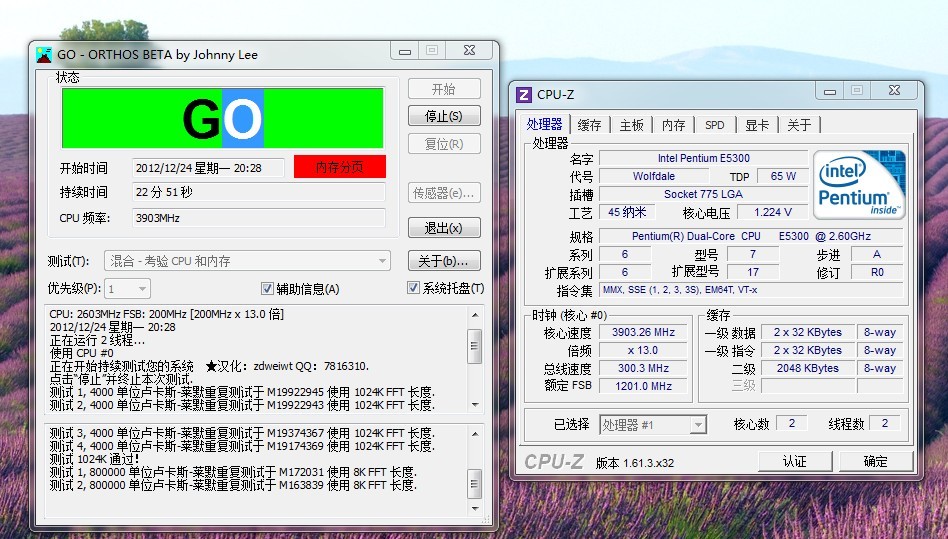Click the 线程数 value box in CPU-Z

pyautogui.click(x=885, y=423)
